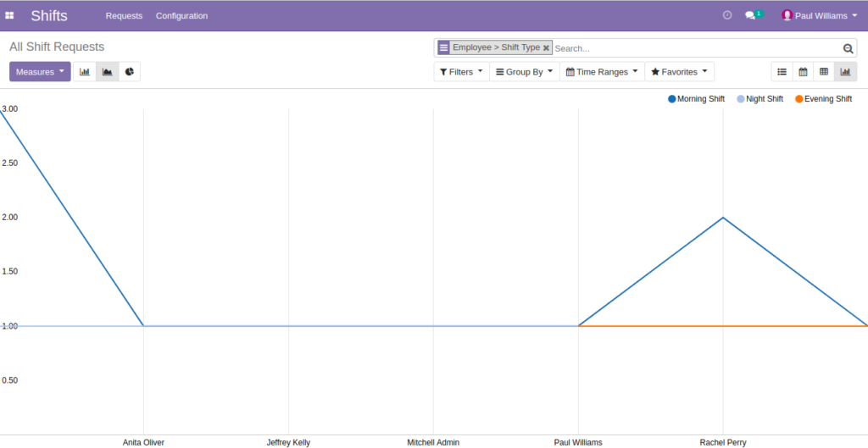Open the Configuration menu
Image resolution: width=868 pixels, height=448 pixels.
pyautogui.click(x=181, y=15)
